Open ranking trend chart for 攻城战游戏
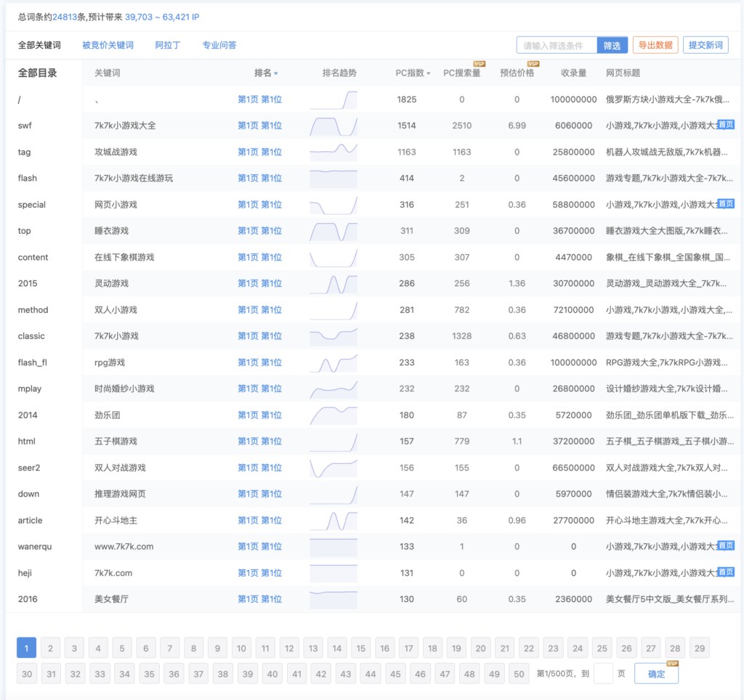Image resolution: width=744 pixels, height=700 pixels. pos(333,152)
